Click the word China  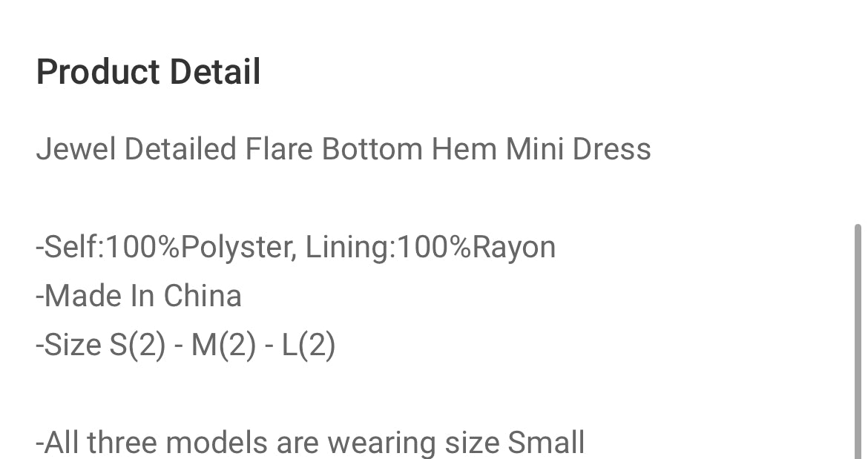(203, 296)
